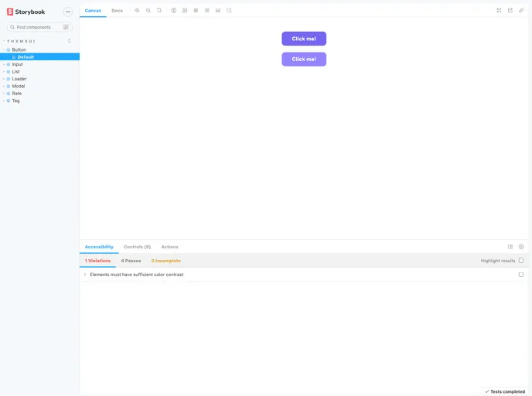Open the circular accessibility vision icon in toolbar
The height and width of the screenshot is (396, 532).
tap(173, 11)
